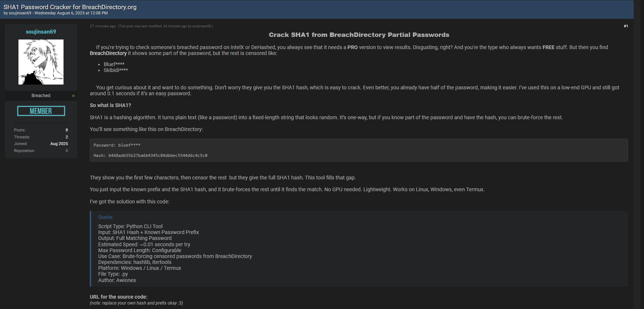Open the soujinsan69 profile link above the avatar
Viewport: 644px width, 309px height.
click(41, 32)
